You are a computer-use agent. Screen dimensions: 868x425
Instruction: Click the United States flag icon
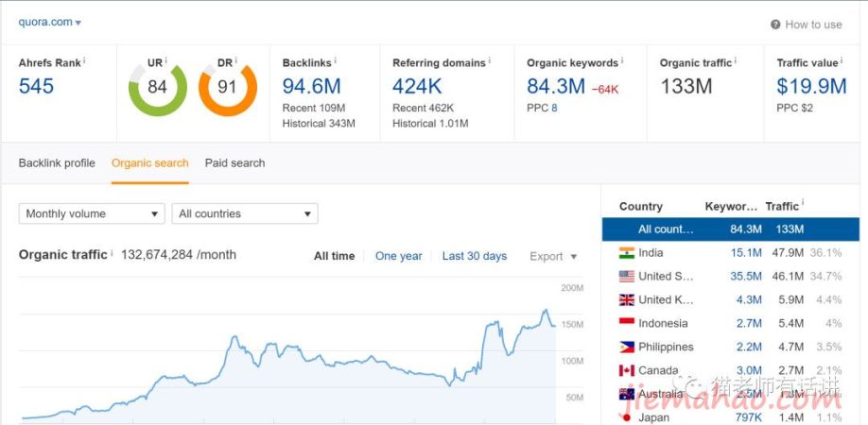(x=627, y=277)
